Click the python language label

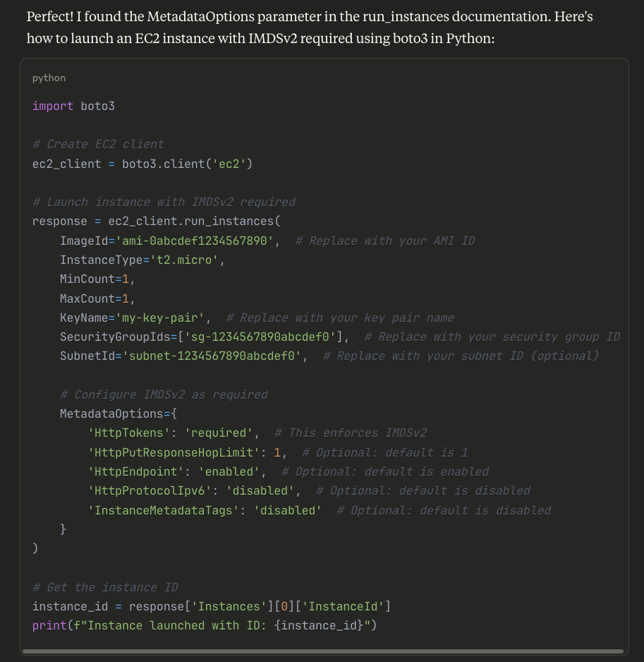(48, 78)
